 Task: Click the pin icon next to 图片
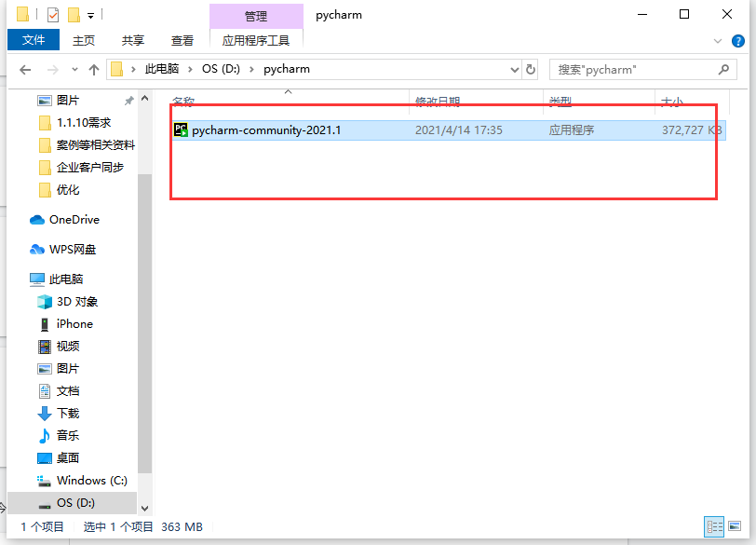pos(128,101)
